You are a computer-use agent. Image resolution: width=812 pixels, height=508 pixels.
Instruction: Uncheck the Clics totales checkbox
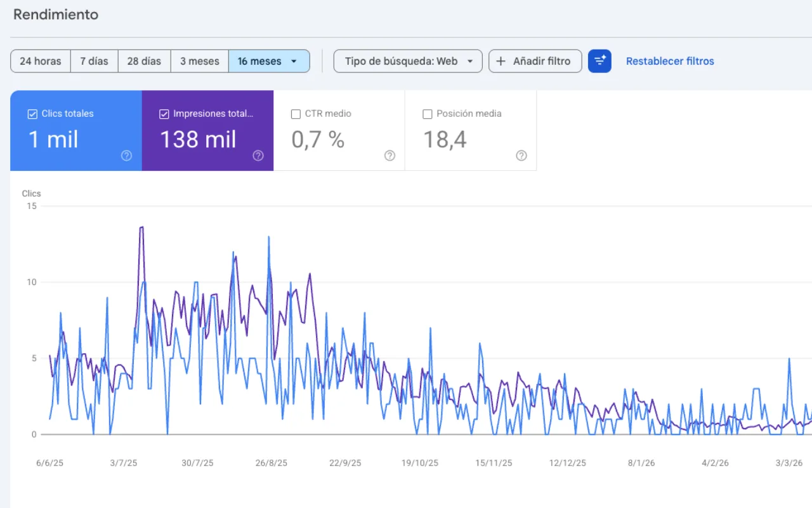(x=32, y=114)
